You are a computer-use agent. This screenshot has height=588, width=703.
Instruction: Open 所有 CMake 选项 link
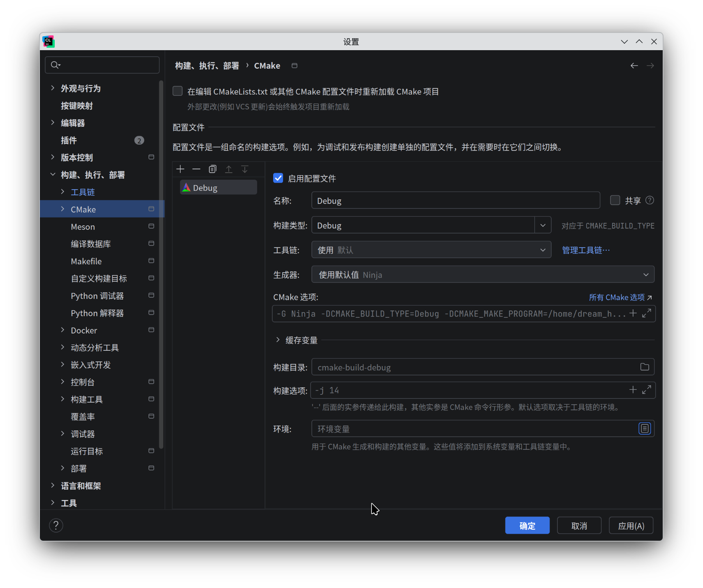(x=620, y=297)
